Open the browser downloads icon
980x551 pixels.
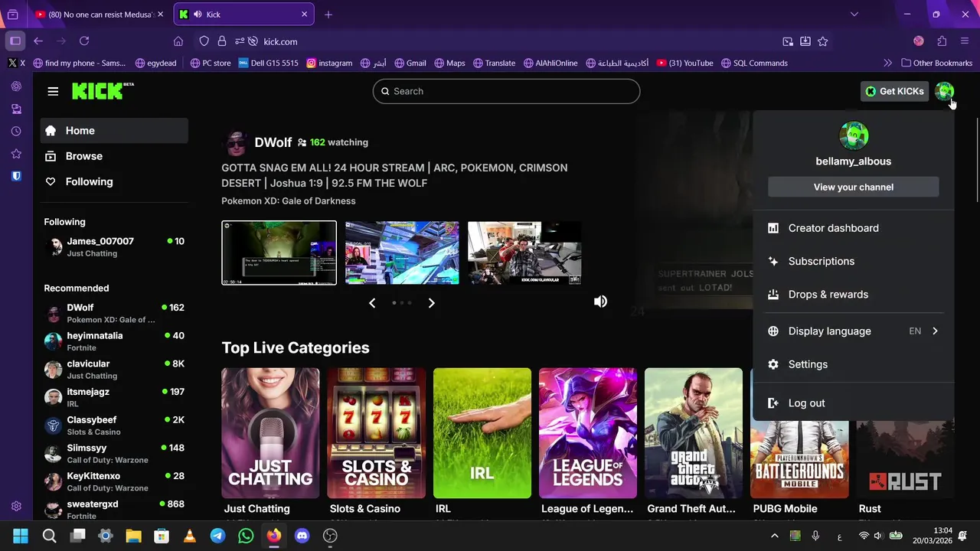point(805,41)
